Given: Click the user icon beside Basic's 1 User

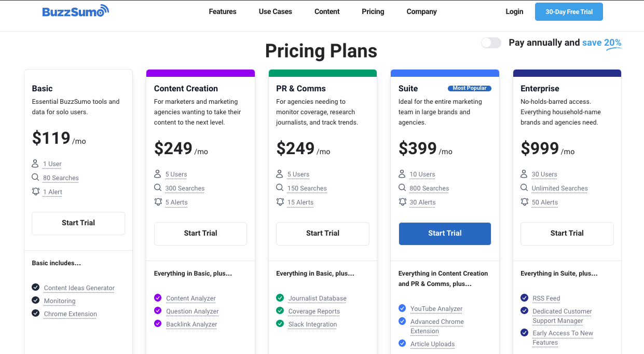Looking at the screenshot, I should pyautogui.click(x=36, y=164).
